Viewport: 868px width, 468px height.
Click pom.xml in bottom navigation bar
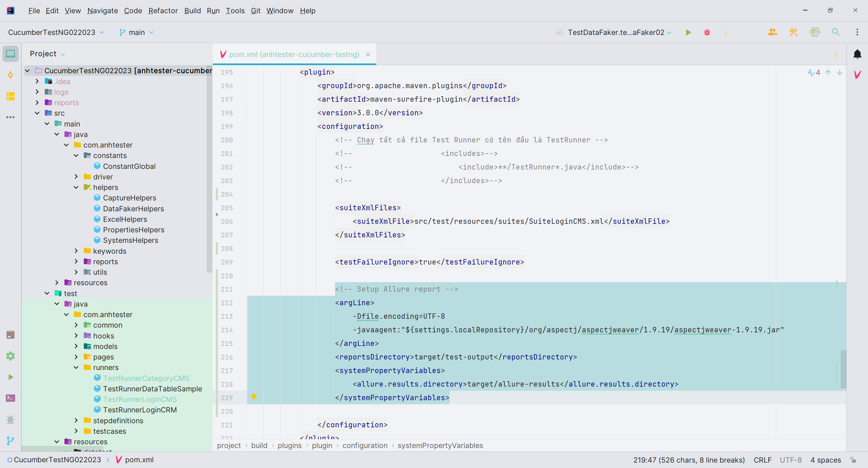tap(135, 460)
